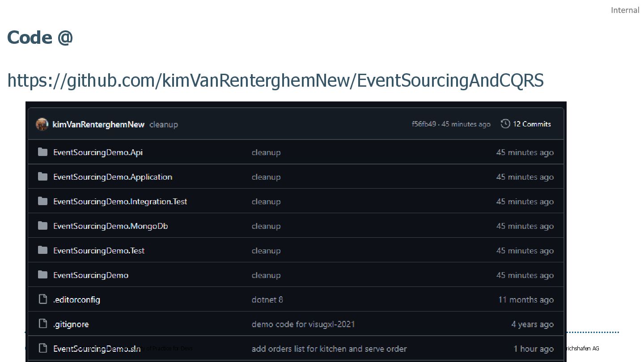Click file icon for .gitignore
This screenshot has width=644, height=362.
click(42, 324)
